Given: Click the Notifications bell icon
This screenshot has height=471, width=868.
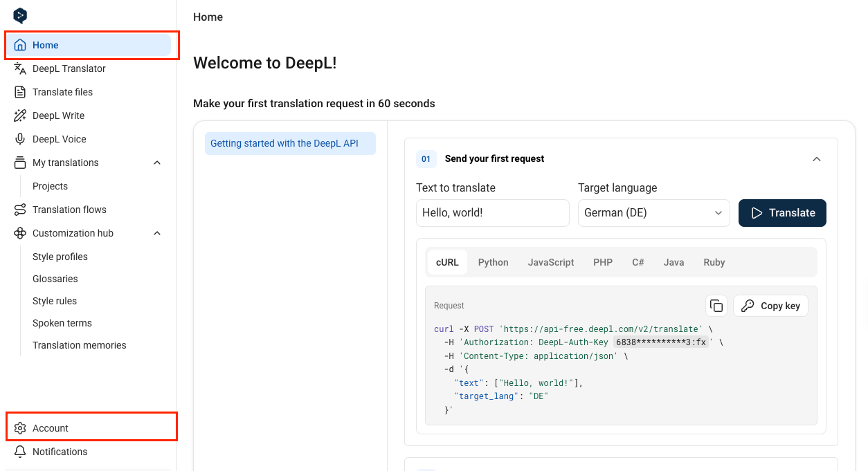Looking at the screenshot, I should (20, 452).
